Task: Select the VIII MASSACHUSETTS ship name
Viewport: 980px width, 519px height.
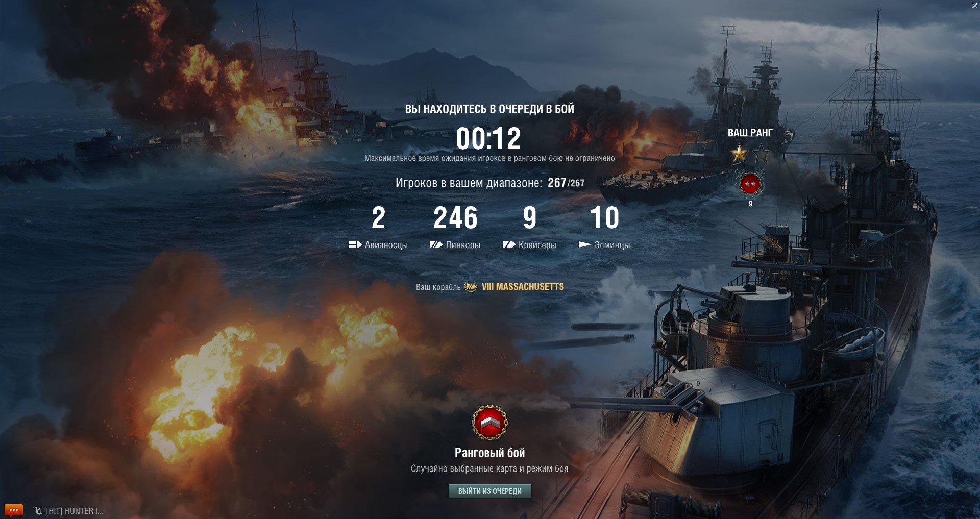Action: 523,287
